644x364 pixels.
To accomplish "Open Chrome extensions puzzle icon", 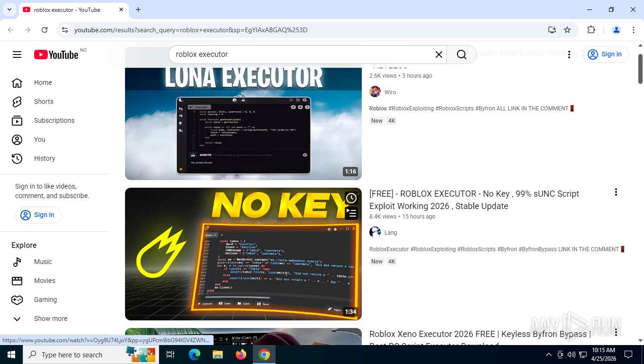I will [591, 30].
